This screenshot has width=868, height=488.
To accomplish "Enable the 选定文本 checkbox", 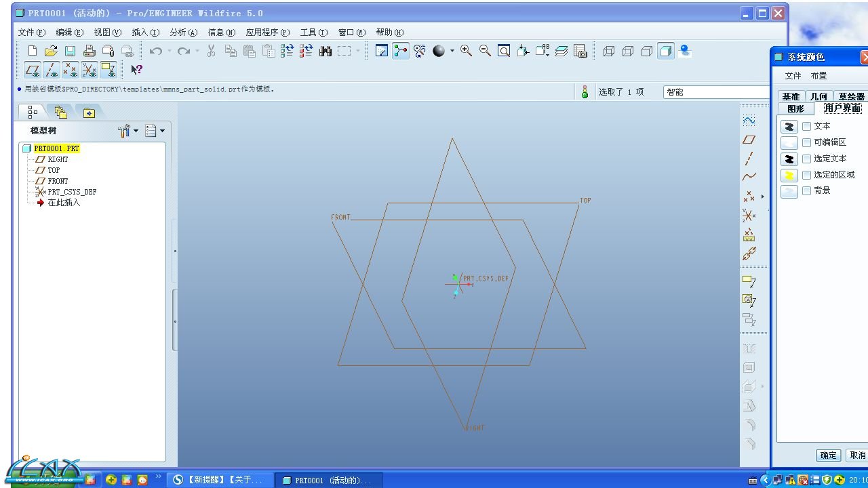I will tap(806, 159).
